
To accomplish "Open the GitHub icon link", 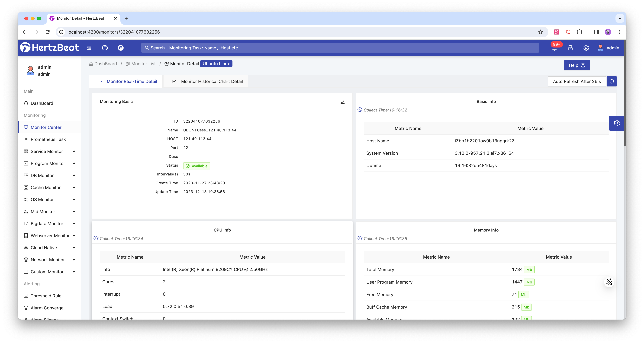I will (105, 48).
